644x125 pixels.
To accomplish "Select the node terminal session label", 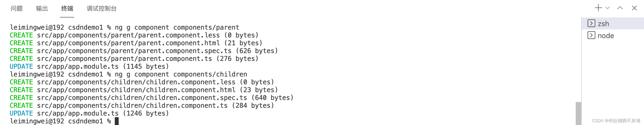I will pyautogui.click(x=606, y=36).
